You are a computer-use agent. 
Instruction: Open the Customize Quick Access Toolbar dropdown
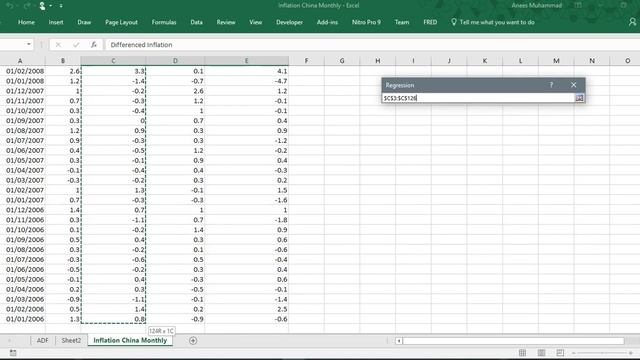point(61,6)
